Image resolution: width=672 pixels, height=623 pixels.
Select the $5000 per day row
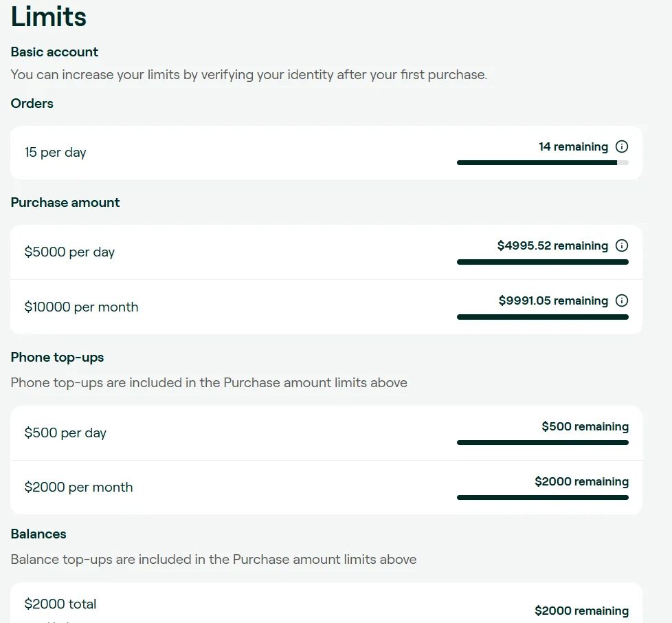pos(326,252)
